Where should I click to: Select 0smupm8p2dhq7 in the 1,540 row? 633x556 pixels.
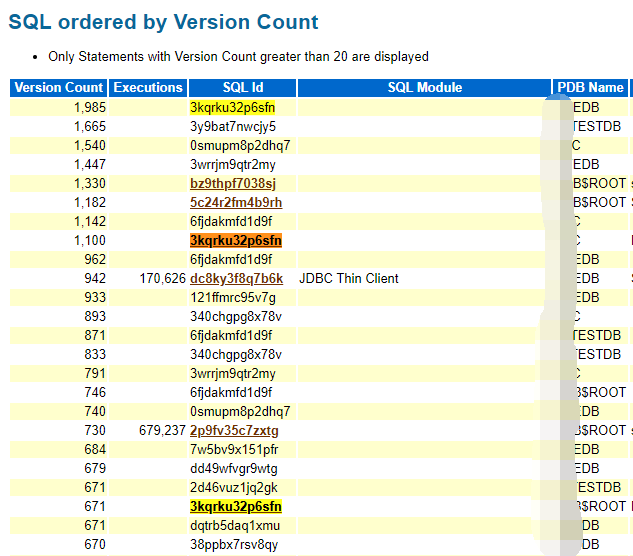pyautogui.click(x=240, y=146)
